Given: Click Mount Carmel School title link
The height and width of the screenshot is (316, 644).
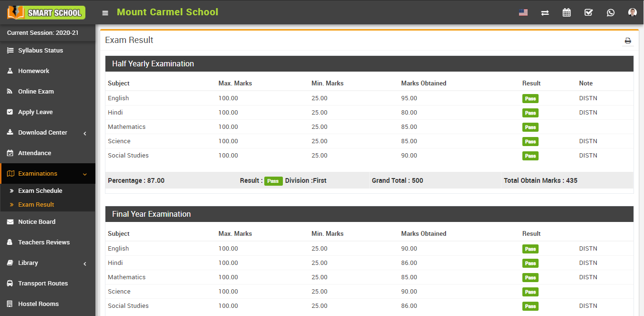Looking at the screenshot, I should 167,12.
